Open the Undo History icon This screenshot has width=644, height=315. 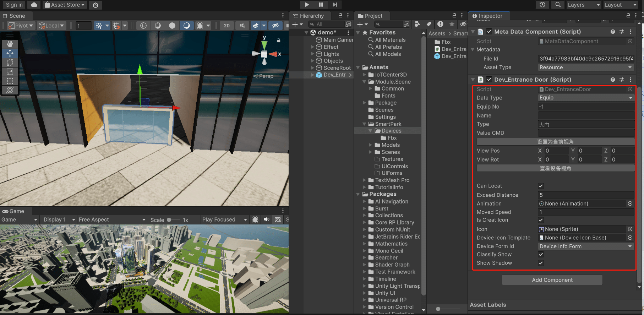[x=542, y=5]
